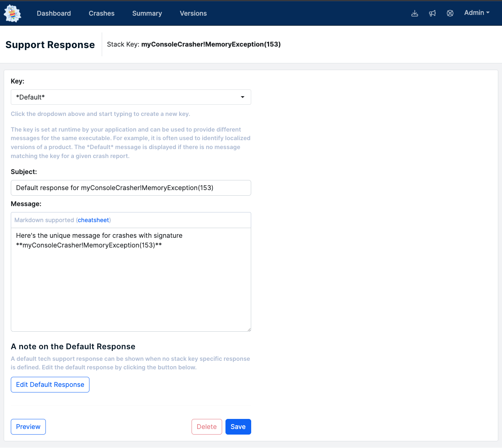Save the support response
This screenshot has width=502, height=448.
pos(238,427)
